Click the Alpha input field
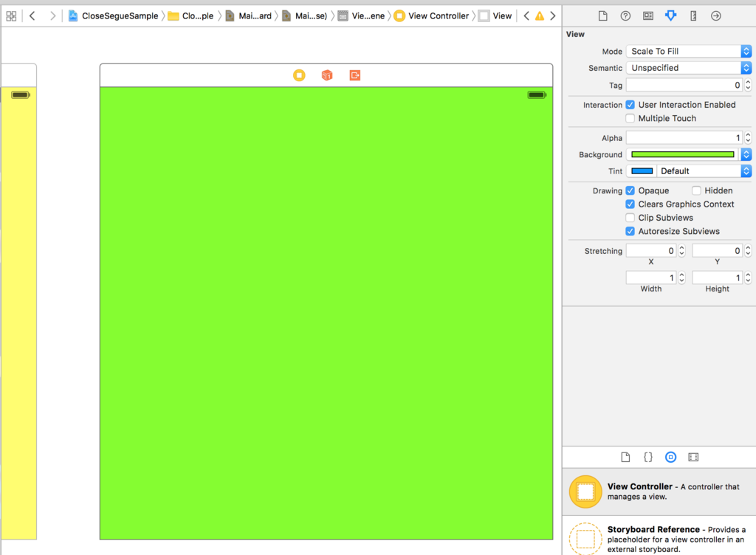Image resolution: width=756 pixels, height=555 pixels. 684,138
